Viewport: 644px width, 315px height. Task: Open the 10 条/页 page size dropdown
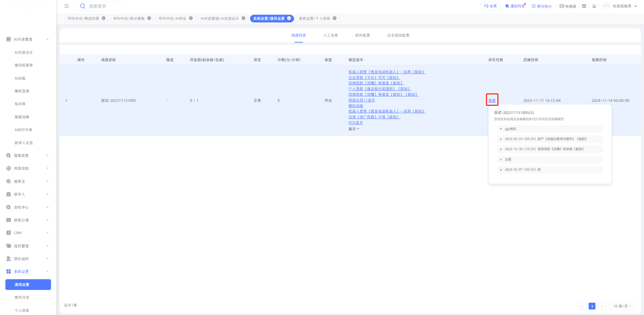click(622, 306)
